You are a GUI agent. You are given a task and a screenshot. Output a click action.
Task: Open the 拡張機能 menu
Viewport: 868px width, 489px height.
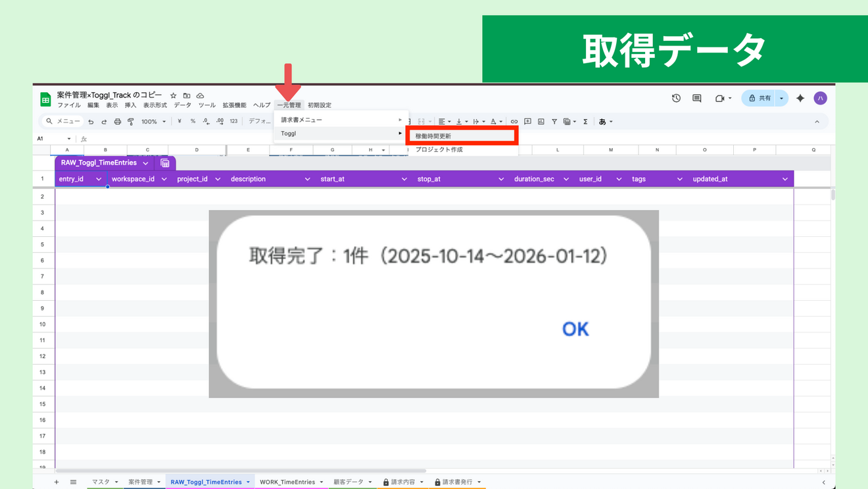tap(234, 105)
